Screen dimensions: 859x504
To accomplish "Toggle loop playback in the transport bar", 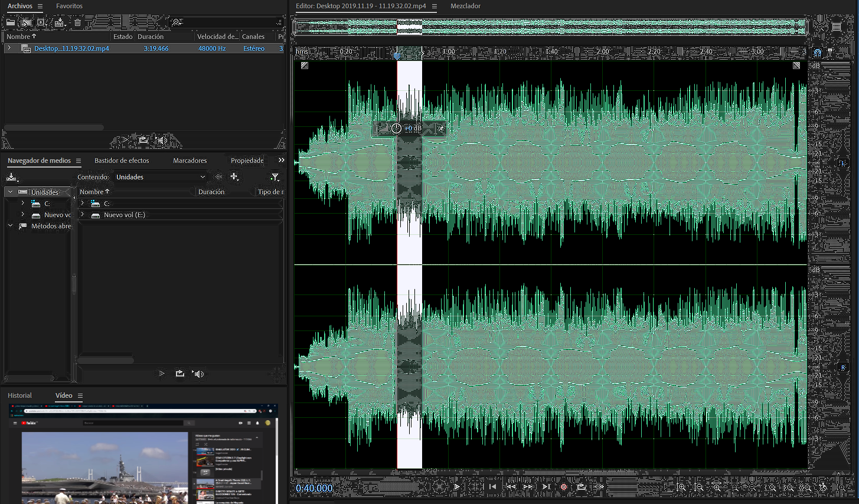I will pyautogui.click(x=582, y=487).
